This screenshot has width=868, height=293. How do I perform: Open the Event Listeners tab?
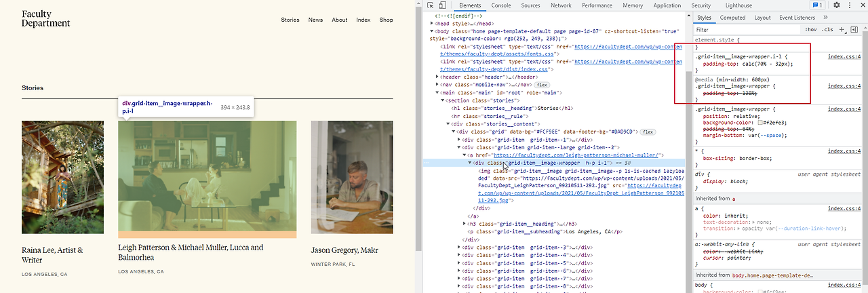(797, 18)
